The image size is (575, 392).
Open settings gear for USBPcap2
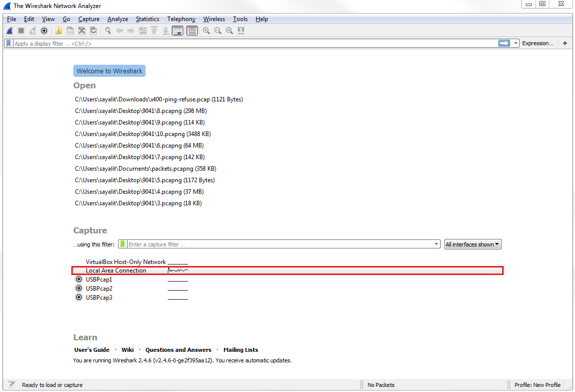tap(79, 288)
